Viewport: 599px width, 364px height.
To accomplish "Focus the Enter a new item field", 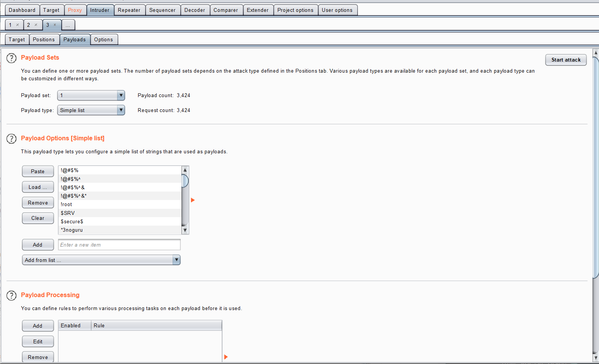I will click(119, 245).
